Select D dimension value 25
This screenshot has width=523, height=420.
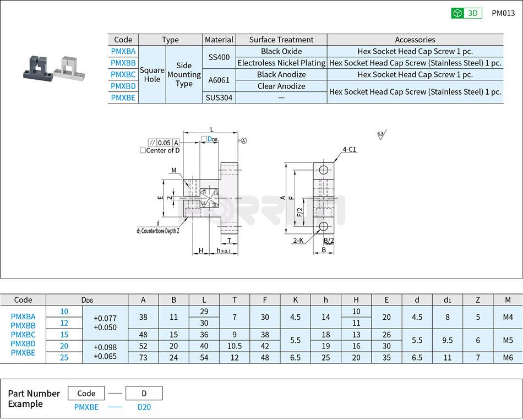click(x=64, y=356)
